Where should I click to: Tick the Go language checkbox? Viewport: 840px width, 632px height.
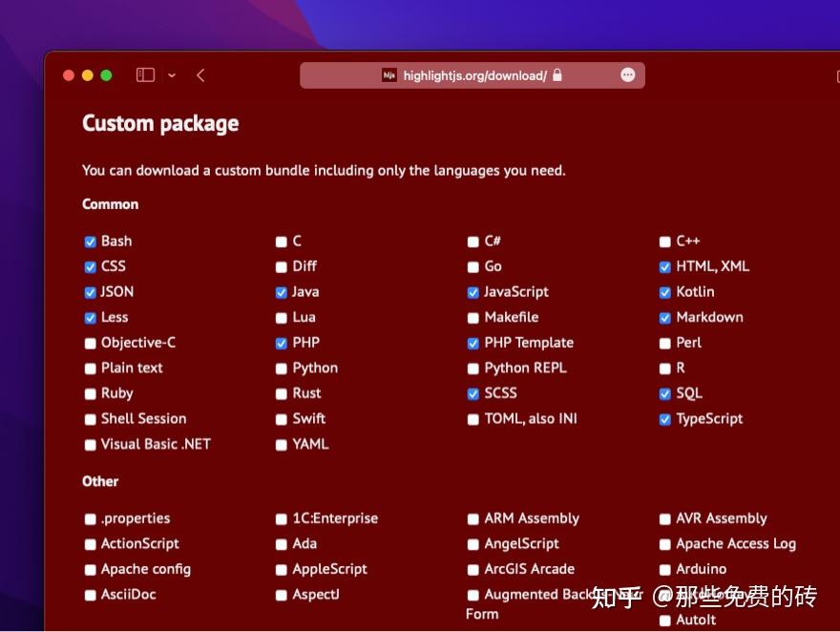coord(473,267)
